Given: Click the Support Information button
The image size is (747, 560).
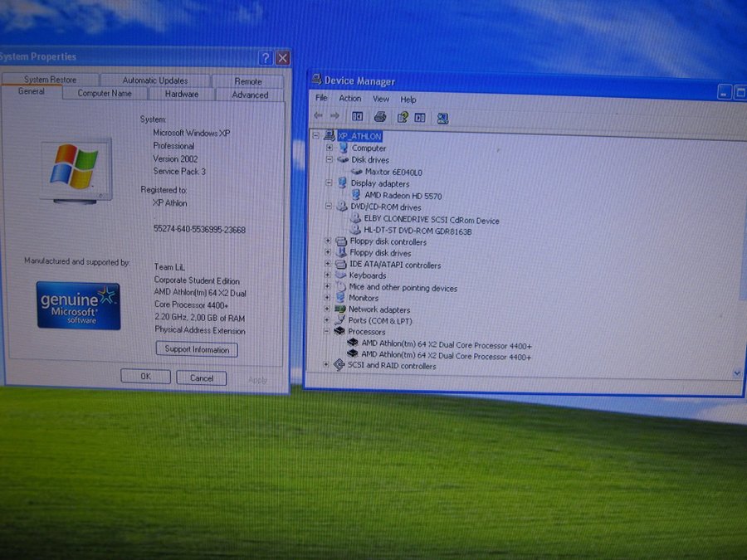Looking at the screenshot, I should click(x=197, y=350).
